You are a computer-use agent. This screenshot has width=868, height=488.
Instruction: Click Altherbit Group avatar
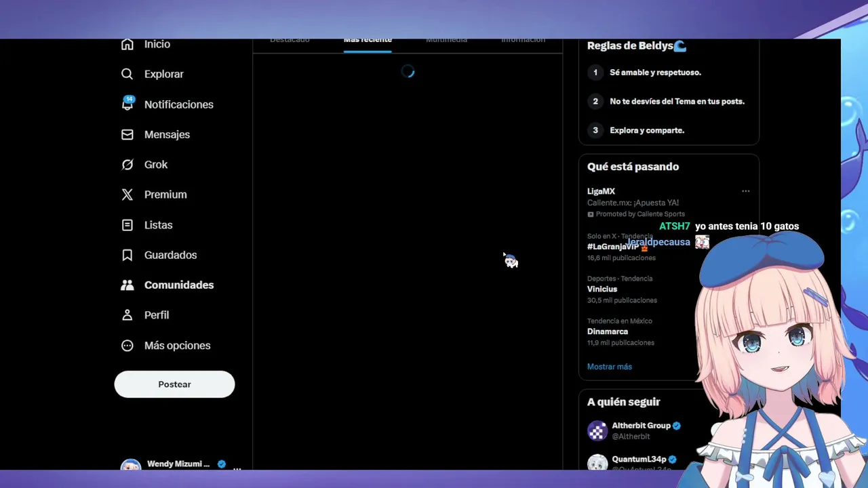pyautogui.click(x=597, y=430)
